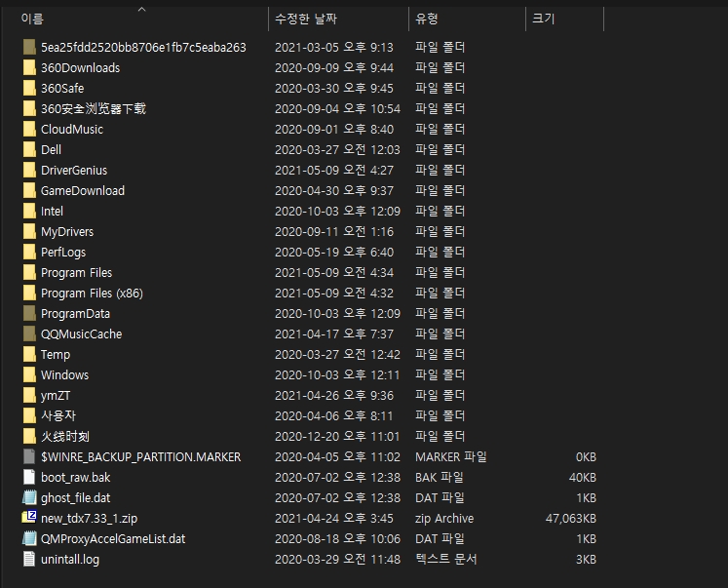Click the boot_raw.bak file icon

pyautogui.click(x=29, y=477)
